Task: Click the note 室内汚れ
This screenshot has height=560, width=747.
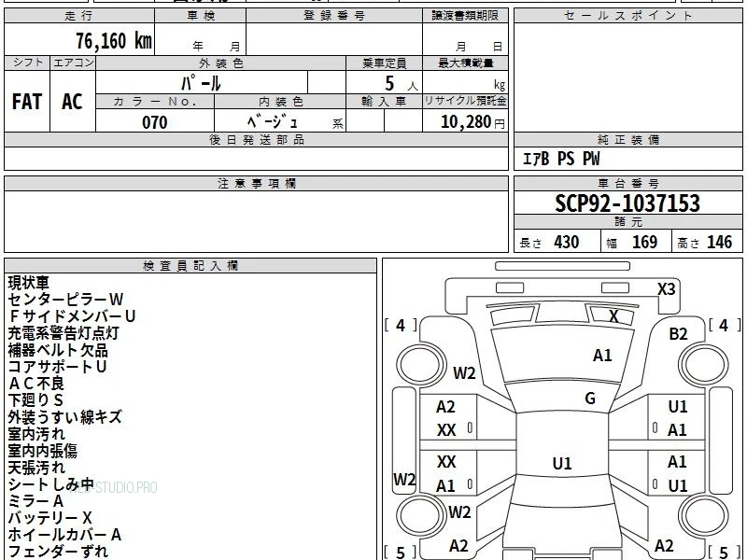Action: pos(36,434)
